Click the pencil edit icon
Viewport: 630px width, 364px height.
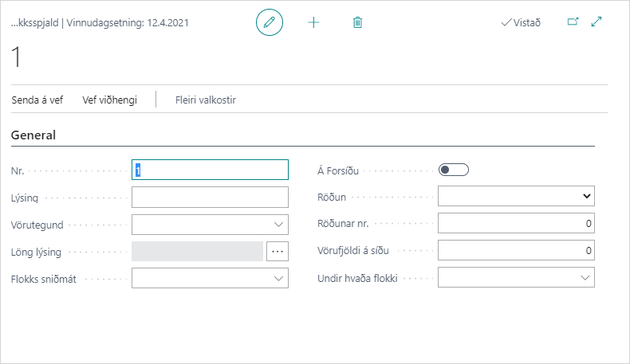[270, 22]
